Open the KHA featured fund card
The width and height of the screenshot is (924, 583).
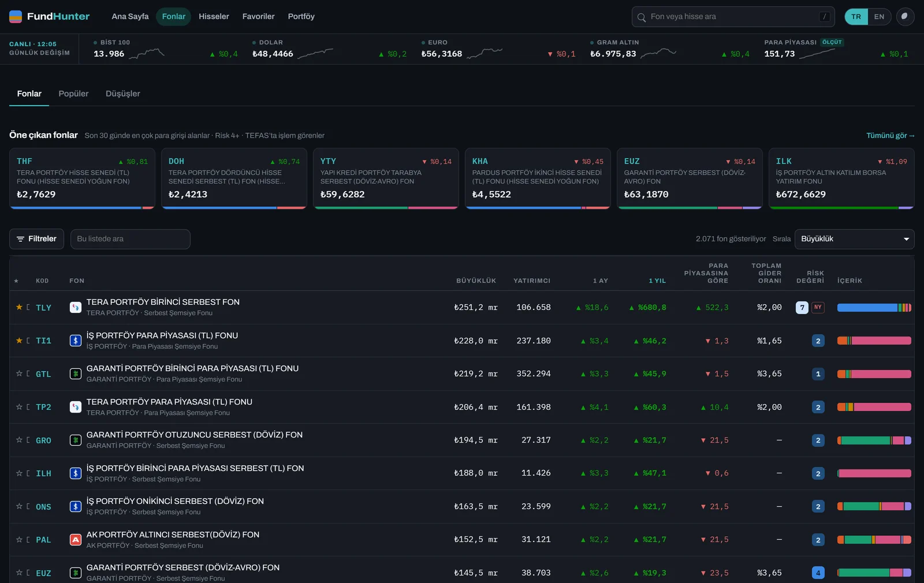(x=538, y=178)
